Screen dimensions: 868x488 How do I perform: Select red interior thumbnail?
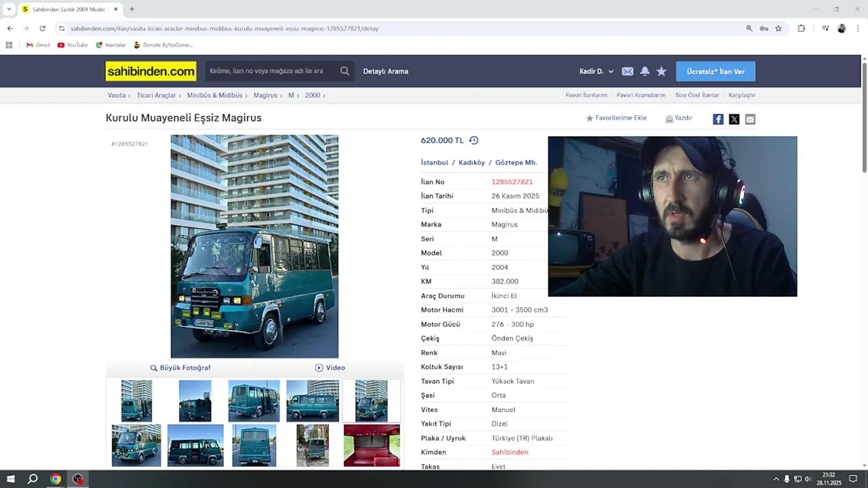[x=372, y=445]
